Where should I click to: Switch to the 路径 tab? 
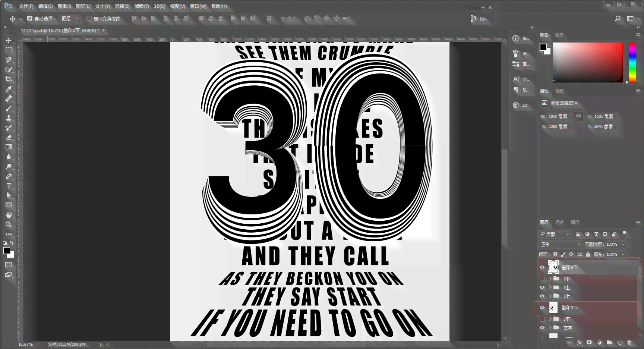click(575, 222)
